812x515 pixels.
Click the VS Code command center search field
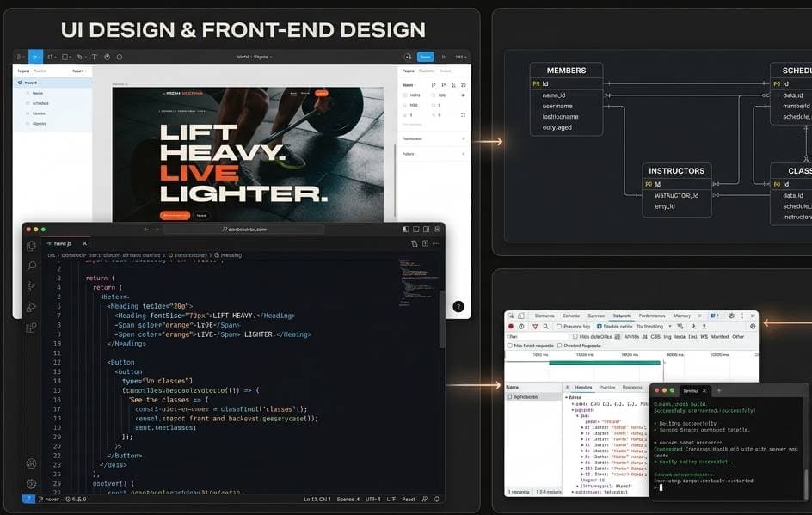[x=244, y=229]
